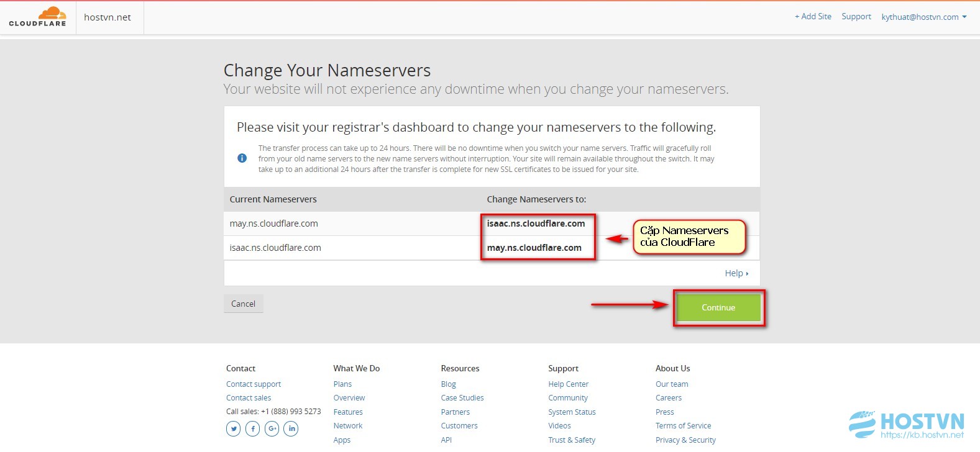
Task: Select may.ns.cloudflare.com in Current Nameservers column
Action: click(273, 224)
